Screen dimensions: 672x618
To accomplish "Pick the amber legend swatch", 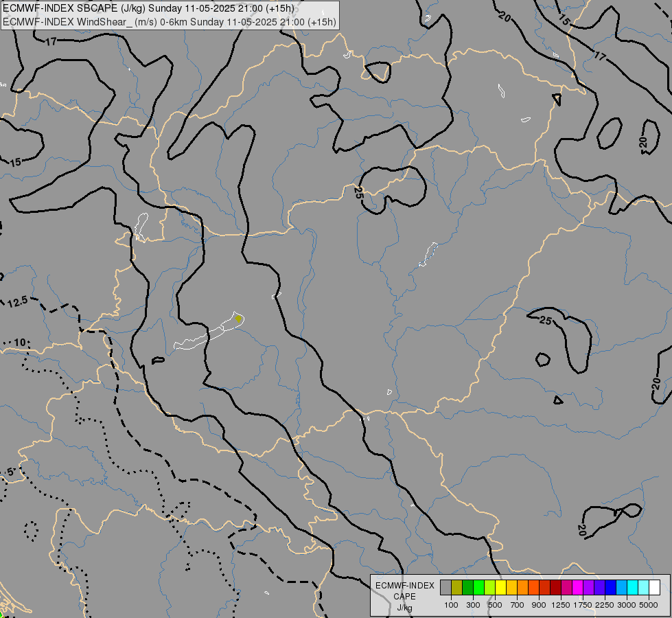I will pos(511,587).
